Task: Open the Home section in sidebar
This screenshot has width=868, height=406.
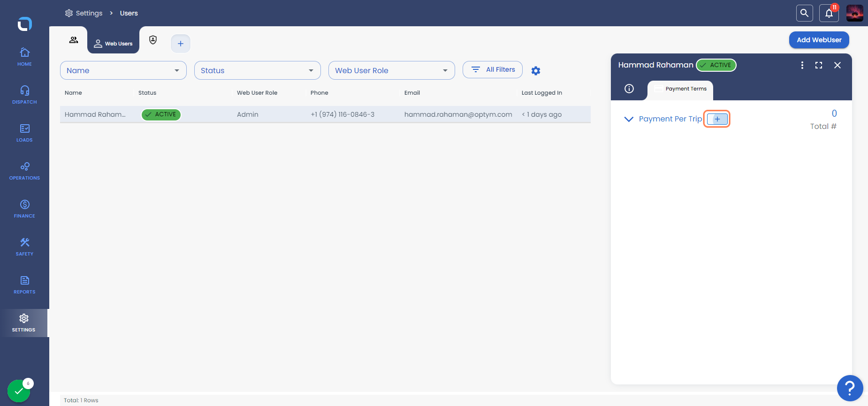Action: [24, 57]
